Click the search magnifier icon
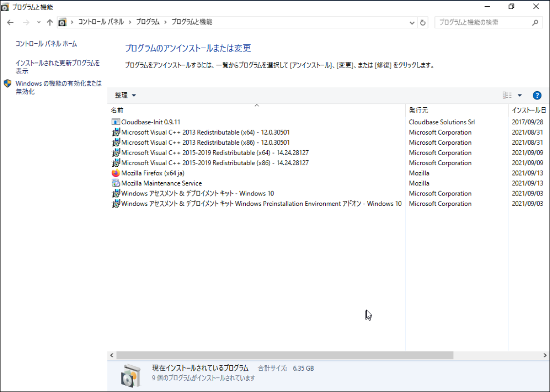The image size is (550, 392). (x=535, y=22)
